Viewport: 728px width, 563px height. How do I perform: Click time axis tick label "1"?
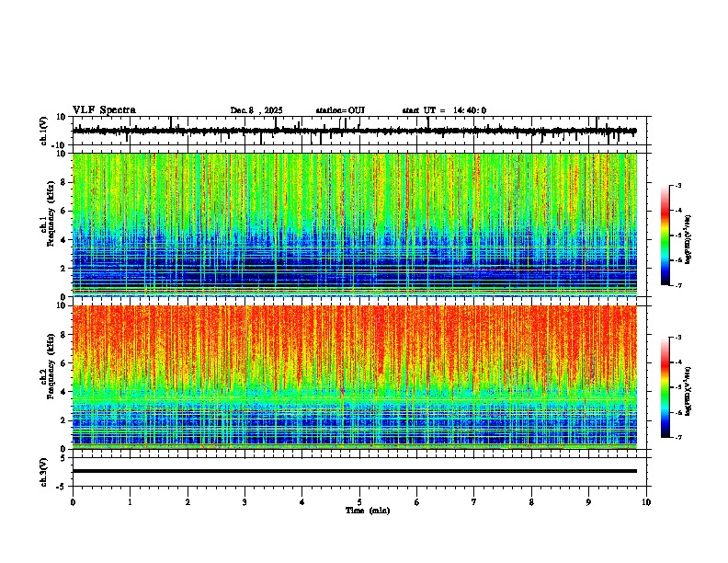pos(130,502)
